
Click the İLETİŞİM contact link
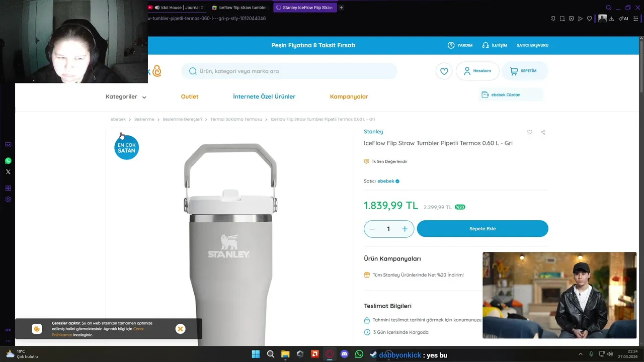coord(495,45)
